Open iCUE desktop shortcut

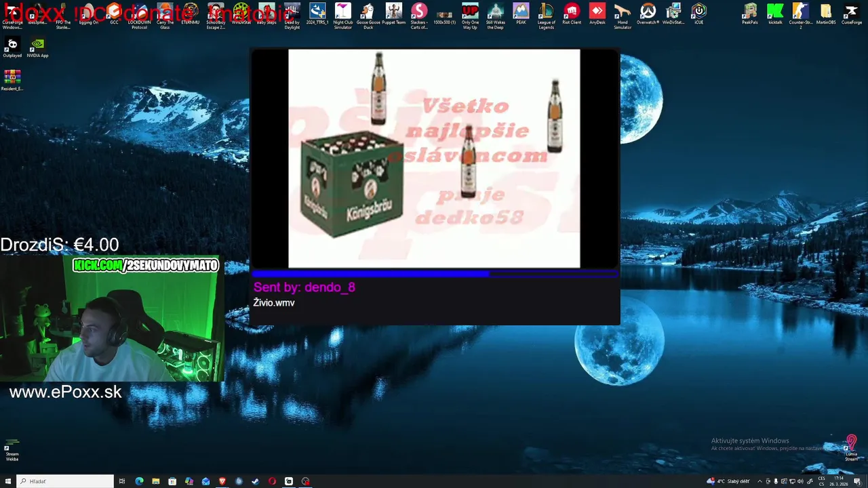(698, 14)
